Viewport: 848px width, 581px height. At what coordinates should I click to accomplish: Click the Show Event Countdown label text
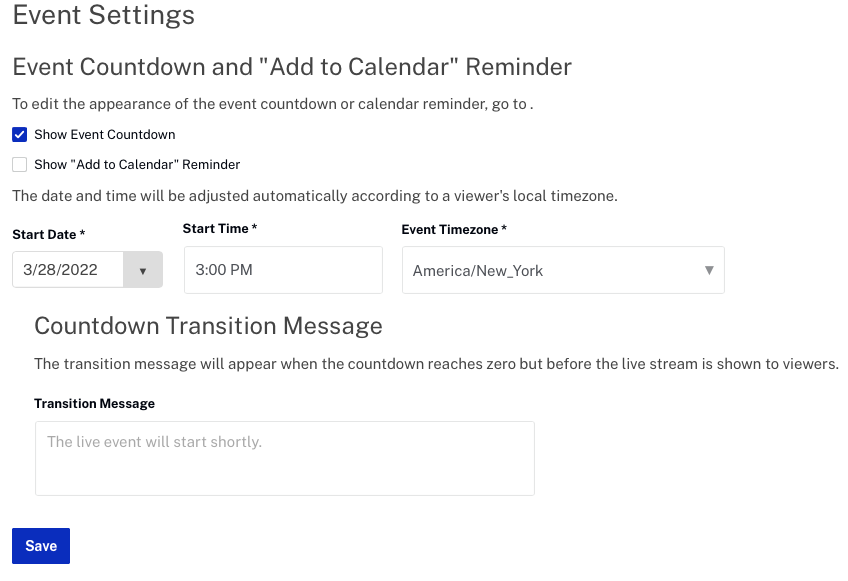pos(104,135)
